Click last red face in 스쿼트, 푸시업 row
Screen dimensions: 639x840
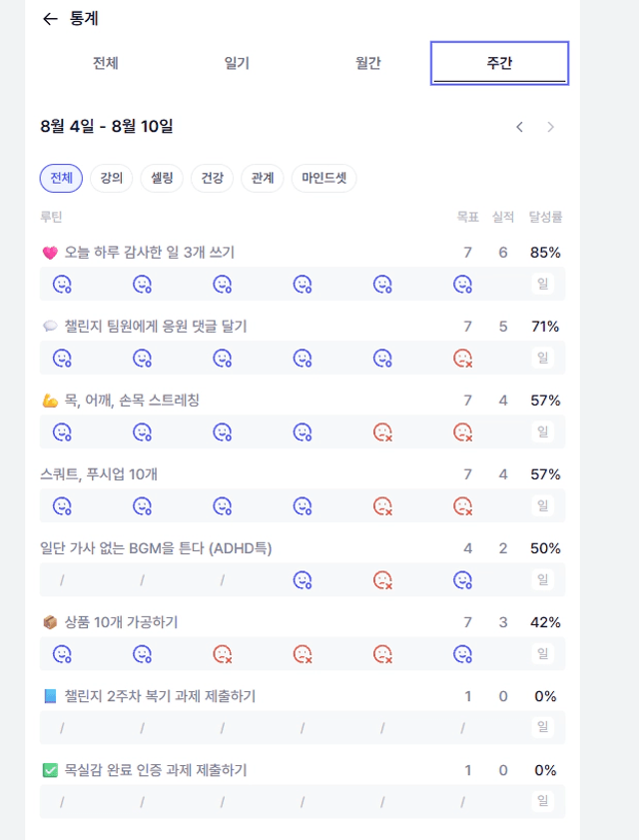coord(463,505)
